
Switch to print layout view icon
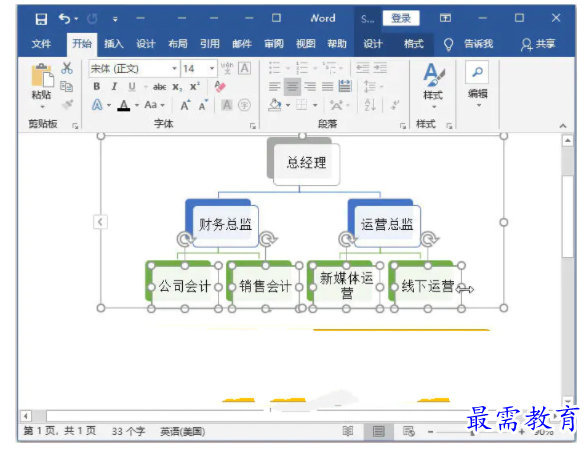[x=378, y=432]
